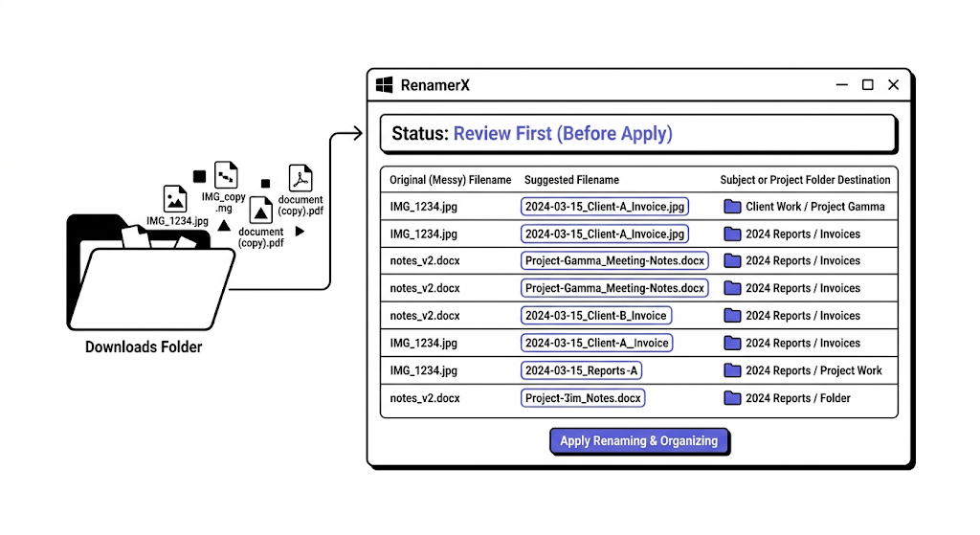This screenshot has height=535, width=980.
Task: Click the Review First (Before Apply) status text
Action: click(x=563, y=134)
